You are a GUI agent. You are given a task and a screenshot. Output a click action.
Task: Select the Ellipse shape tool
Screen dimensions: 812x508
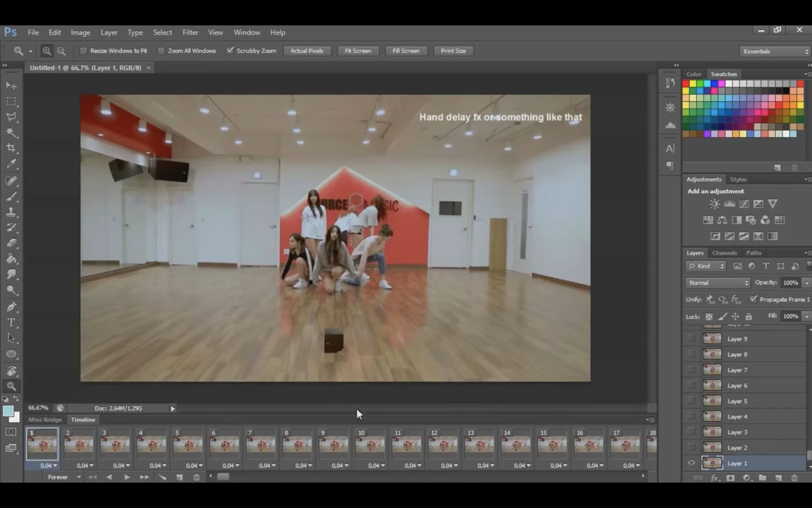point(11,354)
